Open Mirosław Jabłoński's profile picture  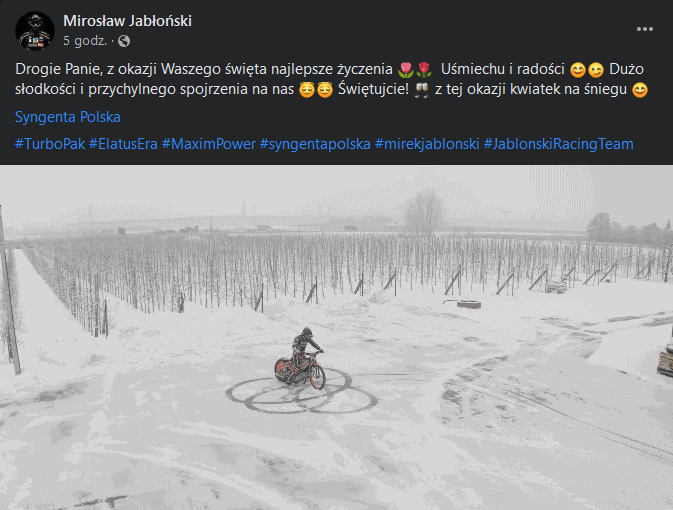[35, 30]
